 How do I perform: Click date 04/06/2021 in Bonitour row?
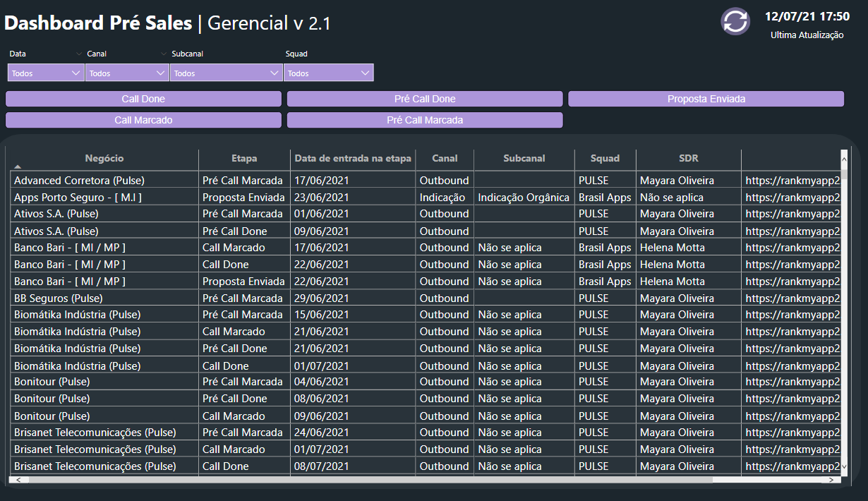pyautogui.click(x=321, y=382)
